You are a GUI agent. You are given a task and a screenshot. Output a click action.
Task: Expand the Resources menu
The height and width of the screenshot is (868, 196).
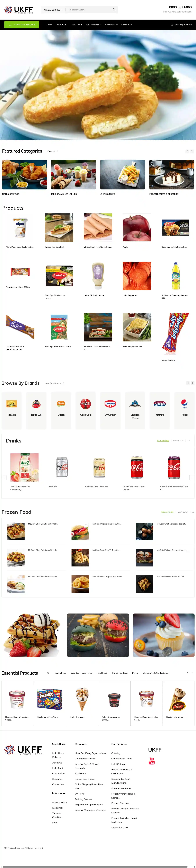111,25
